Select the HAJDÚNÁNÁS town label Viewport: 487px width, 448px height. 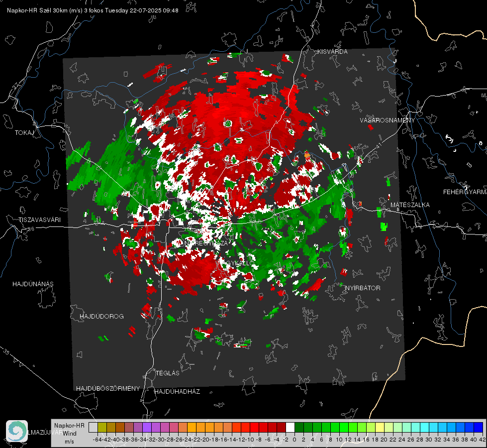(x=33, y=284)
